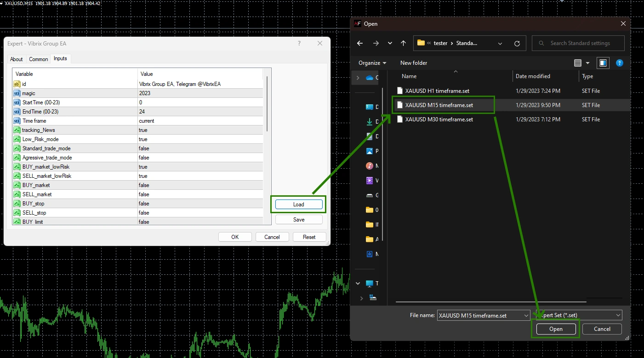Click the forward arrow in Open dialog
This screenshot has height=358, width=644.
[x=376, y=43]
